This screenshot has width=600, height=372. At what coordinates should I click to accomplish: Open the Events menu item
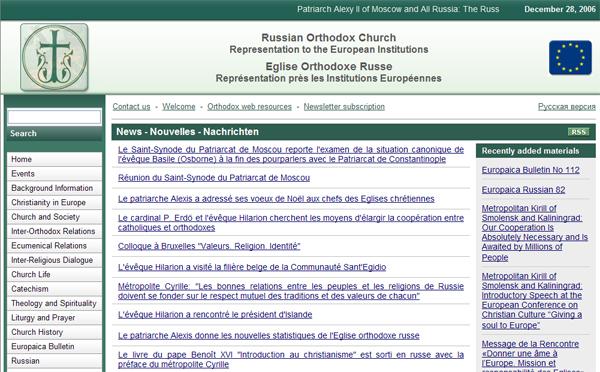[54, 174]
